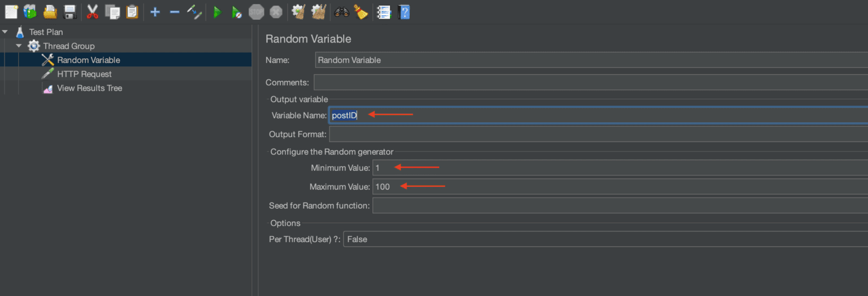Click the Paste clipboard icon
The width and height of the screenshot is (868, 296).
132,11
